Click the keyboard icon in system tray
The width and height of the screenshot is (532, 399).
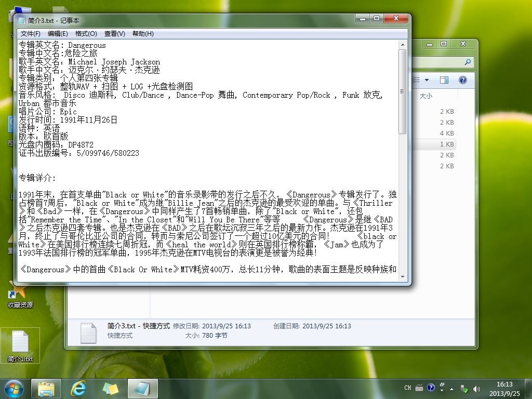pyautogui.click(x=419, y=388)
